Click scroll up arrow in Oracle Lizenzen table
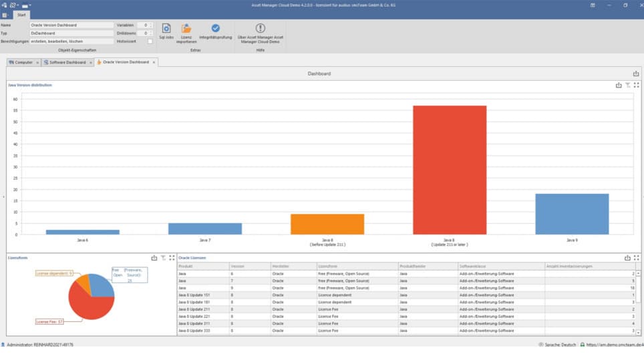This screenshot has width=644, height=362. (x=638, y=273)
